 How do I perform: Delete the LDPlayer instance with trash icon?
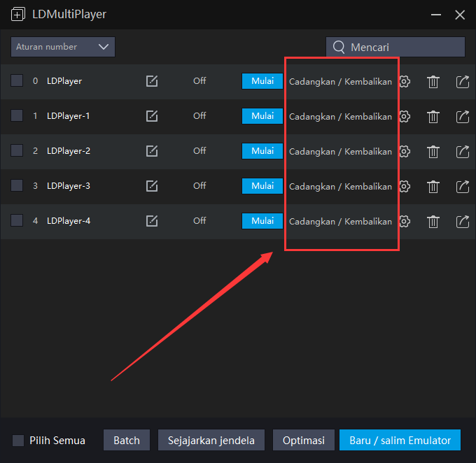tap(433, 82)
